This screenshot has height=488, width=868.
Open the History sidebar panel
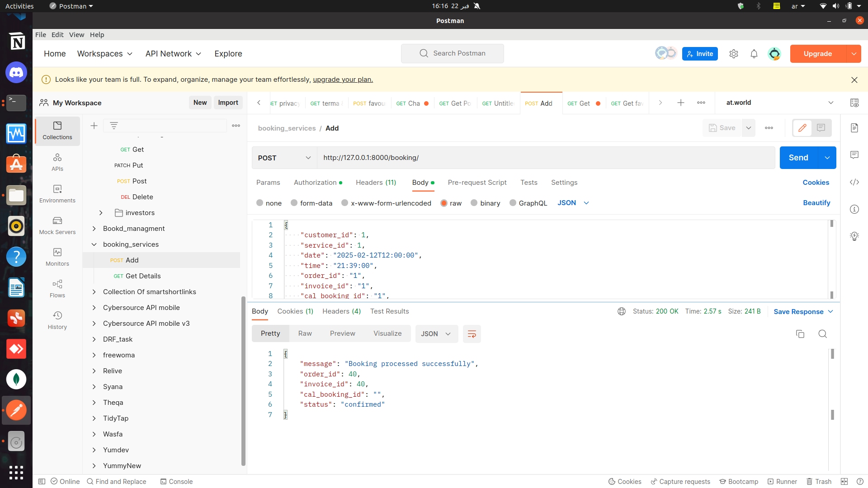57,320
